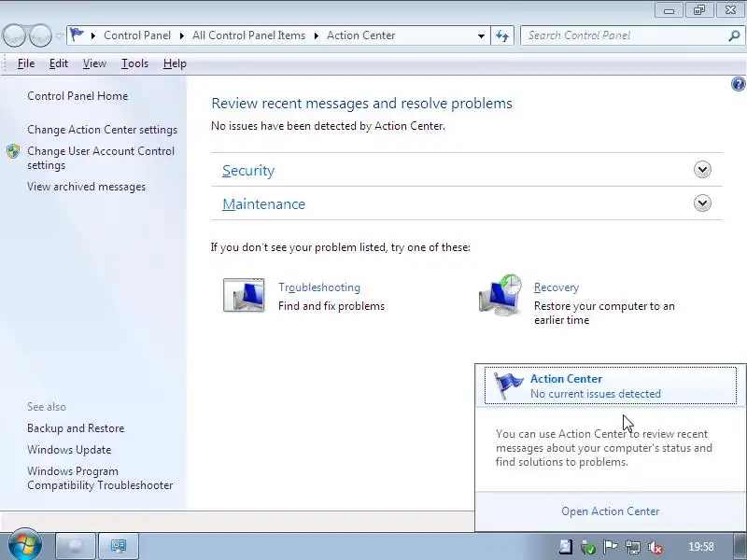Click Open Action Center in popup

[611, 511]
